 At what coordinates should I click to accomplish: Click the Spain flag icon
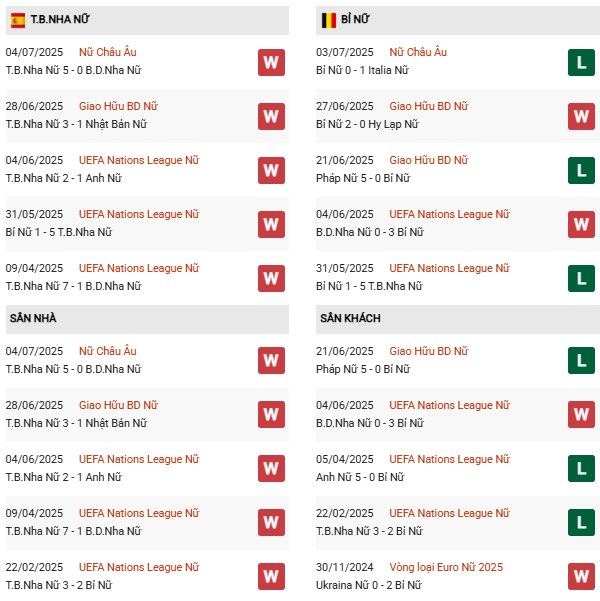[x=18, y=20]
